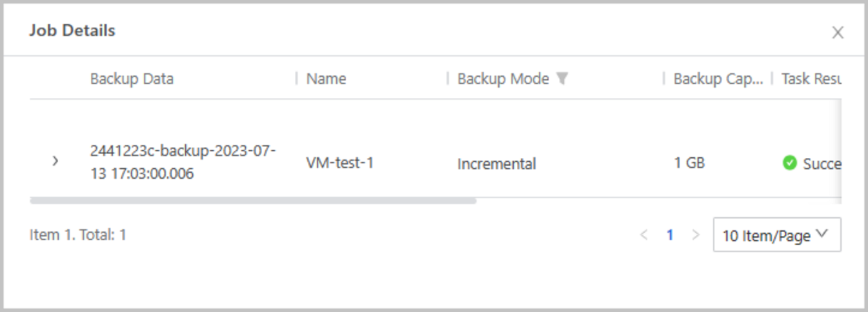
Task: Click the Backup Mode column header text
Action: click(503, 79)
